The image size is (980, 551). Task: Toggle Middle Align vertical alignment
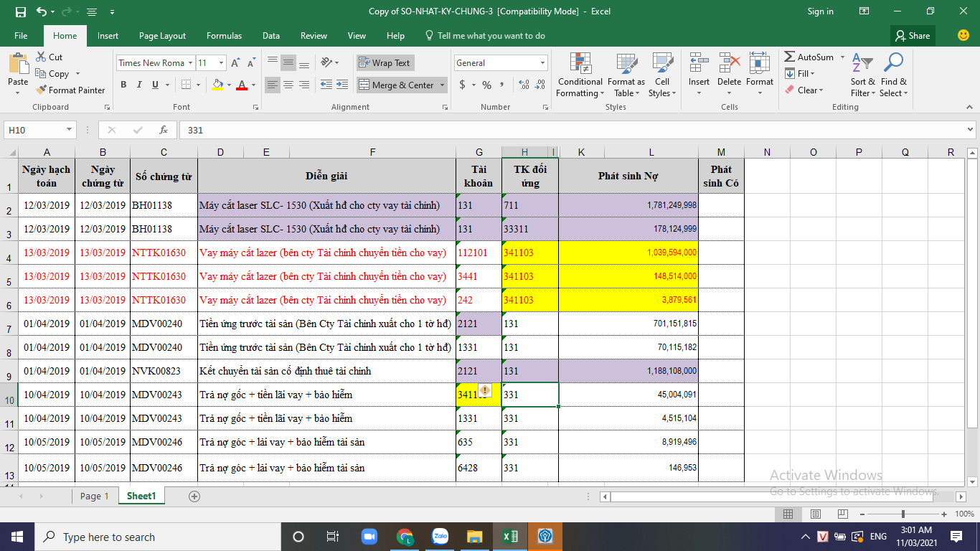click(x=288, y=63)
